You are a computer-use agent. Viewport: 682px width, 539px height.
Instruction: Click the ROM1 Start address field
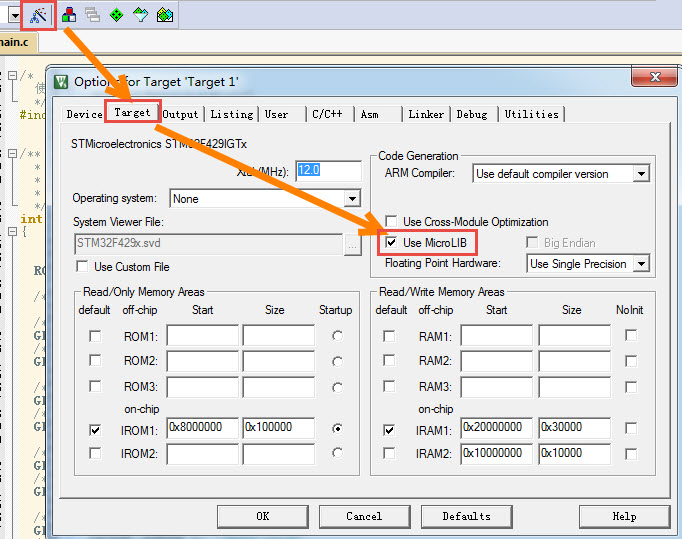[203, 335]
